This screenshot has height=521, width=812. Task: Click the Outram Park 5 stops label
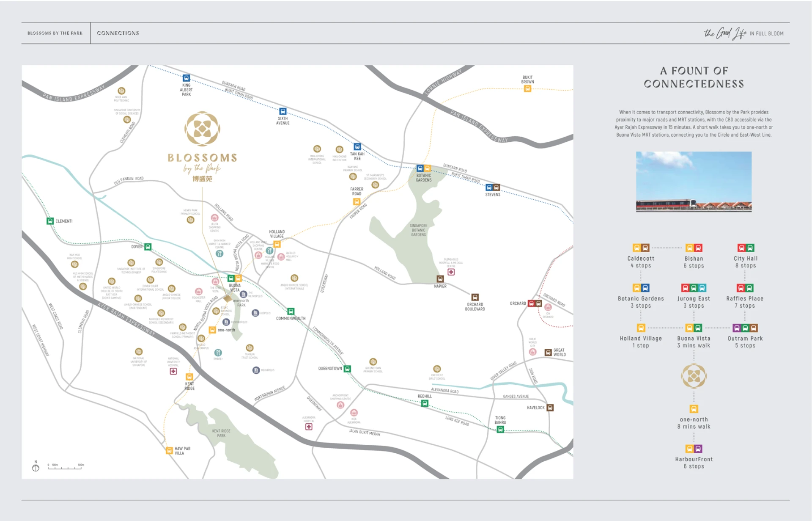tap(745, 342)
